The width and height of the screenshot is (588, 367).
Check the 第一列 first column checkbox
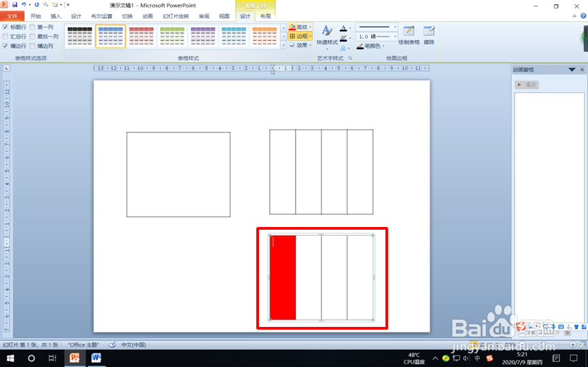click(x=32, y=27)
